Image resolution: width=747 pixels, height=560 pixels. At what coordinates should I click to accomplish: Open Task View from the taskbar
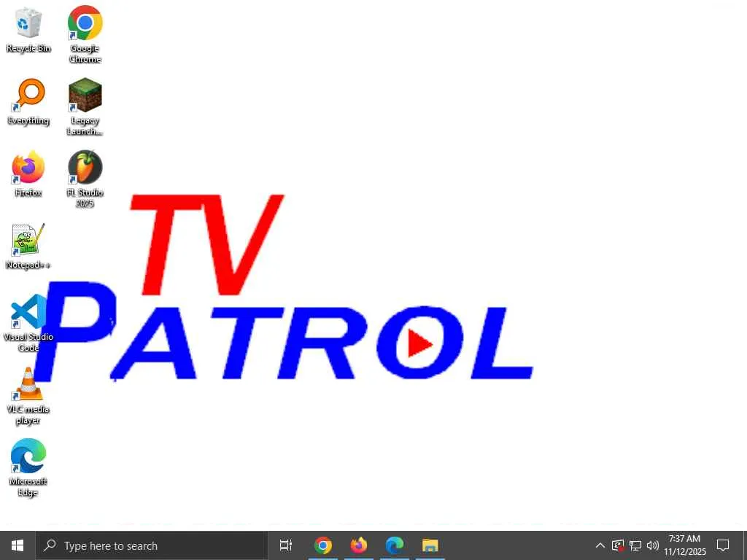[x=286, y=545]
